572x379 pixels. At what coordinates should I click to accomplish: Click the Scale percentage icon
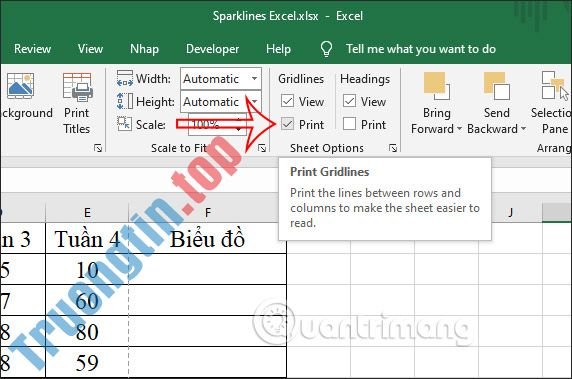point(124,123)
